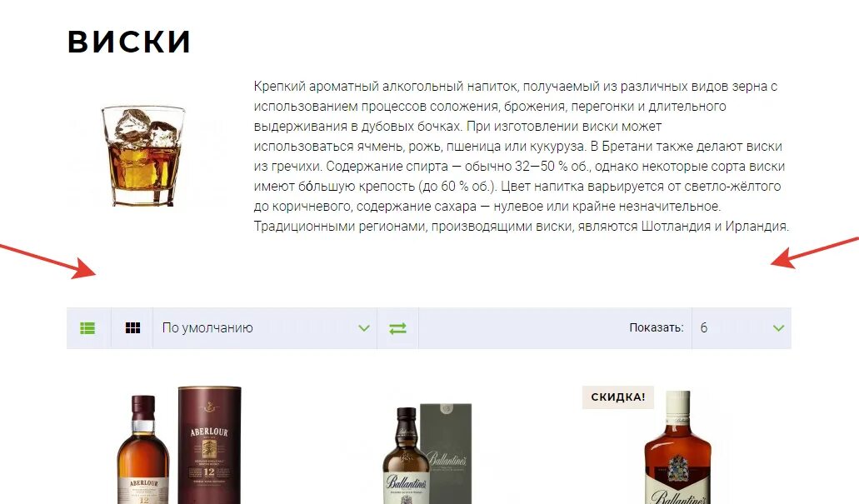Switch to the green list view icon
This screenshot has height=504, width=859.
[x=87, y=327]
